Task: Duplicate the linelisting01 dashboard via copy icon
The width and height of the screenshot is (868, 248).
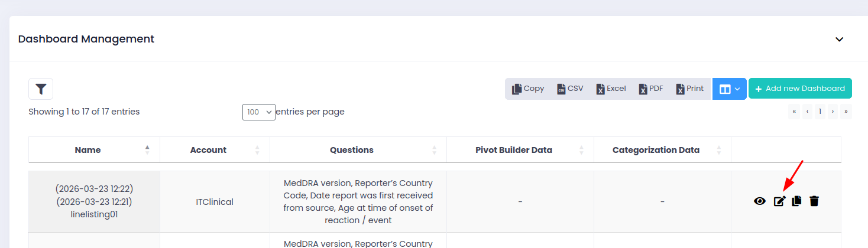Action: (x=796, y=201)
